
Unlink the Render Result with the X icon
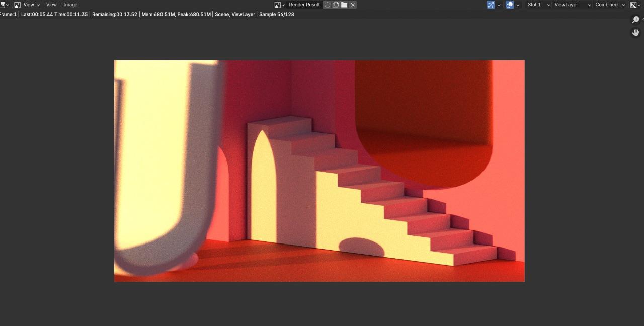(x=353, y=5)
